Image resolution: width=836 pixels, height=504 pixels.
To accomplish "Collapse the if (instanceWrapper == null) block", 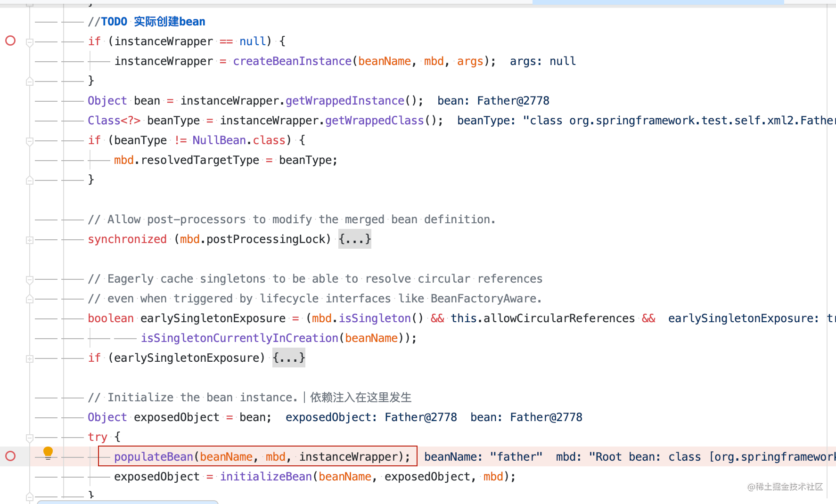I will pos(30,42).
